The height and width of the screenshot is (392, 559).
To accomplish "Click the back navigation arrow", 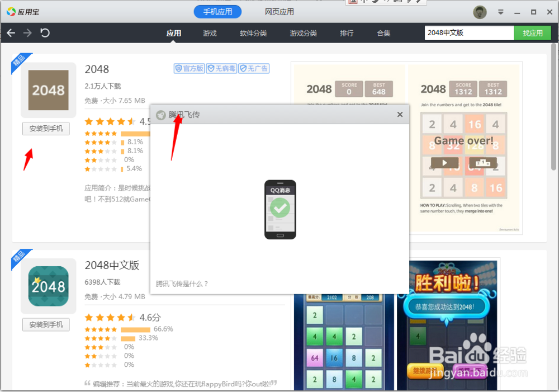I will click(x=11, y=33).
